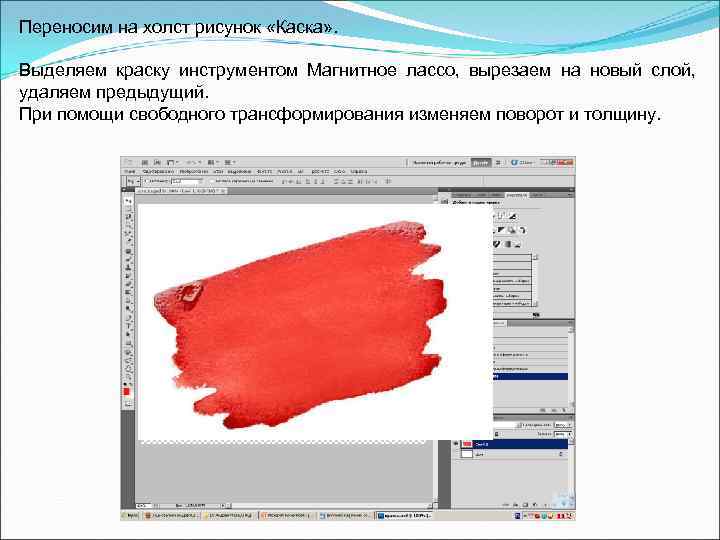Select the Move tool in the toolbox
This screenshot has height=540, width=720.
(x=128, y=201)
